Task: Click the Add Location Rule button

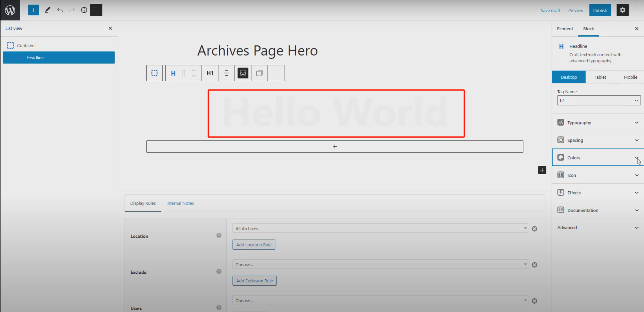Action: click(x=254, y=245)
